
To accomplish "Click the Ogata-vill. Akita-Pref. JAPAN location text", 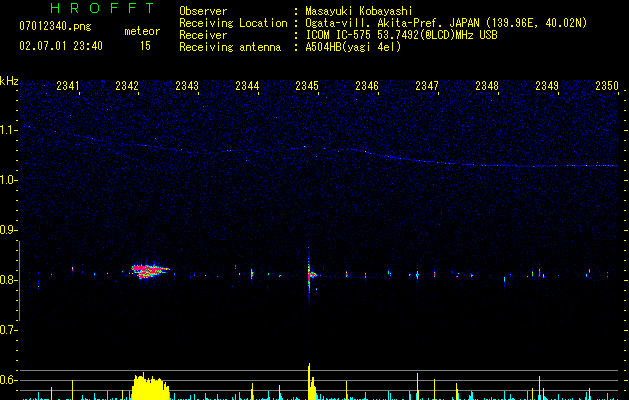I will pyautogui.click(x=446, y=23).
